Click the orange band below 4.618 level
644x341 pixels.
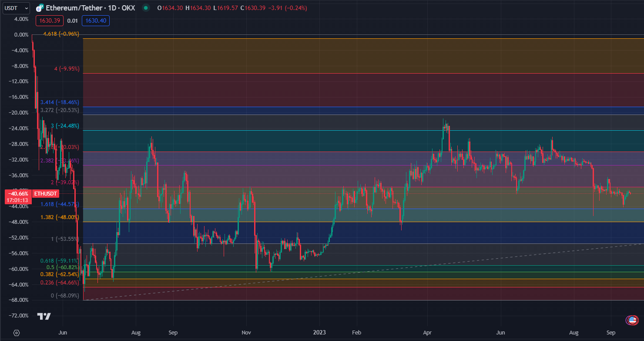[x=348, y=56]
